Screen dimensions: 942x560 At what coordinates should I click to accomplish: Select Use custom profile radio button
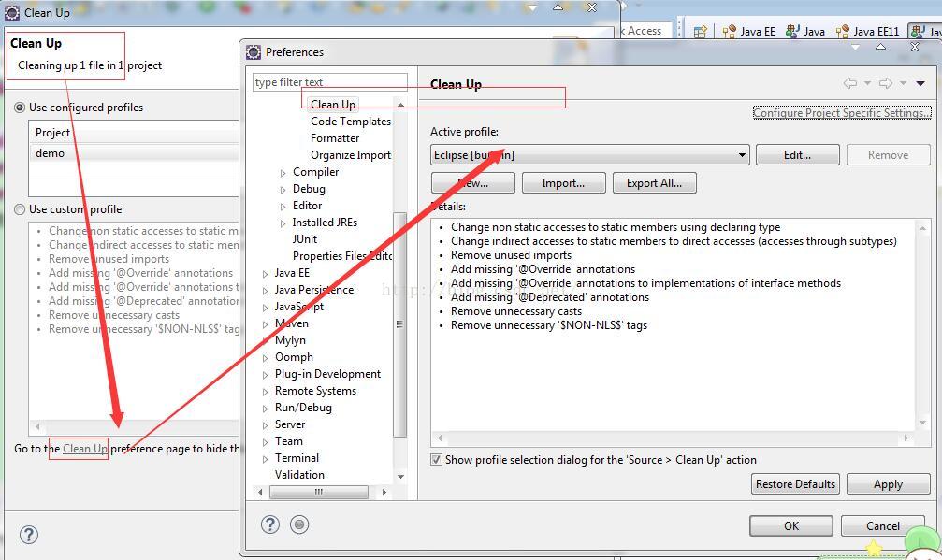[x=20, y=209]
